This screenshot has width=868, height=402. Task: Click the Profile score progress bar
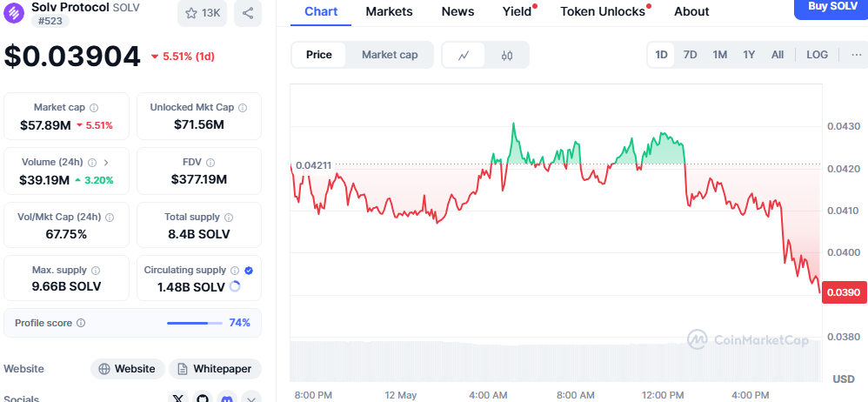click(194, 323)
